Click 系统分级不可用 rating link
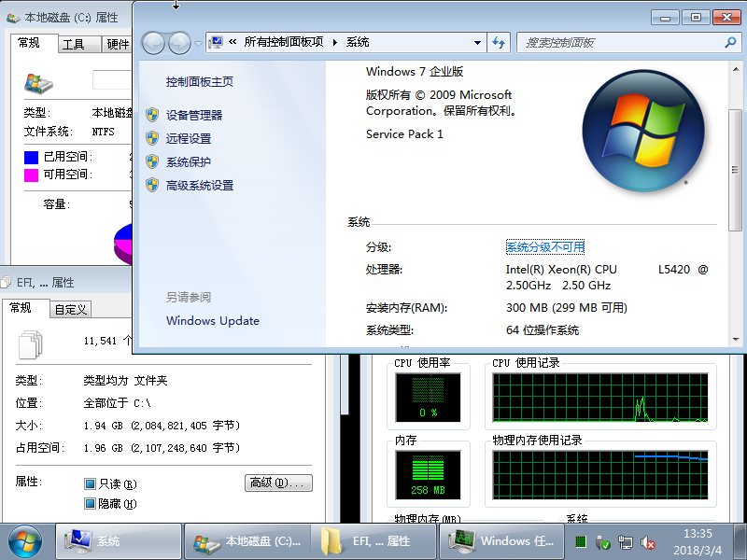 pos(545,246)
